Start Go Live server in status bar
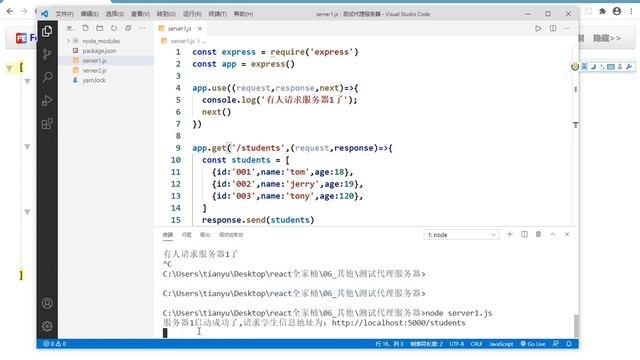Image resolution: width=640 pixels, height=360 pixels. pos(533,344)
